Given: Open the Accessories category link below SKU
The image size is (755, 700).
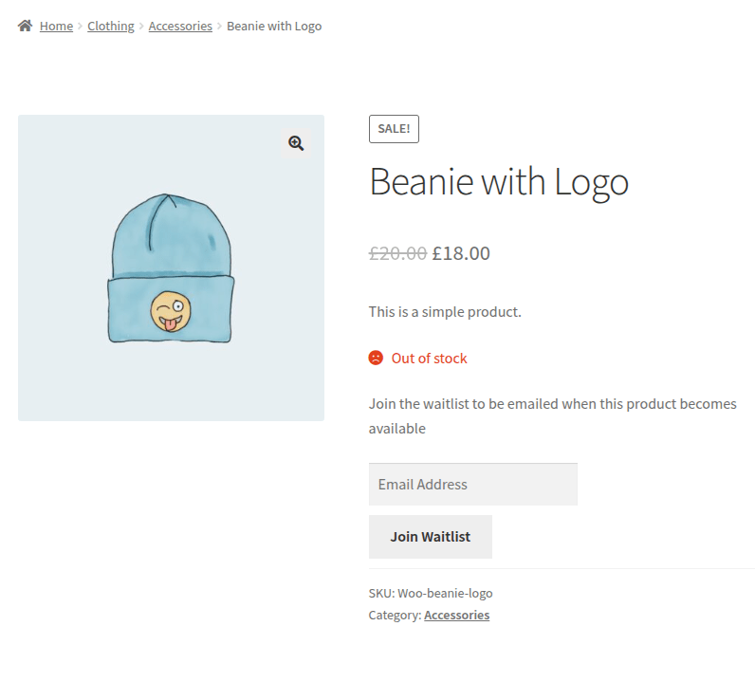Looking at the screenshot, I should tap(456, 615).
